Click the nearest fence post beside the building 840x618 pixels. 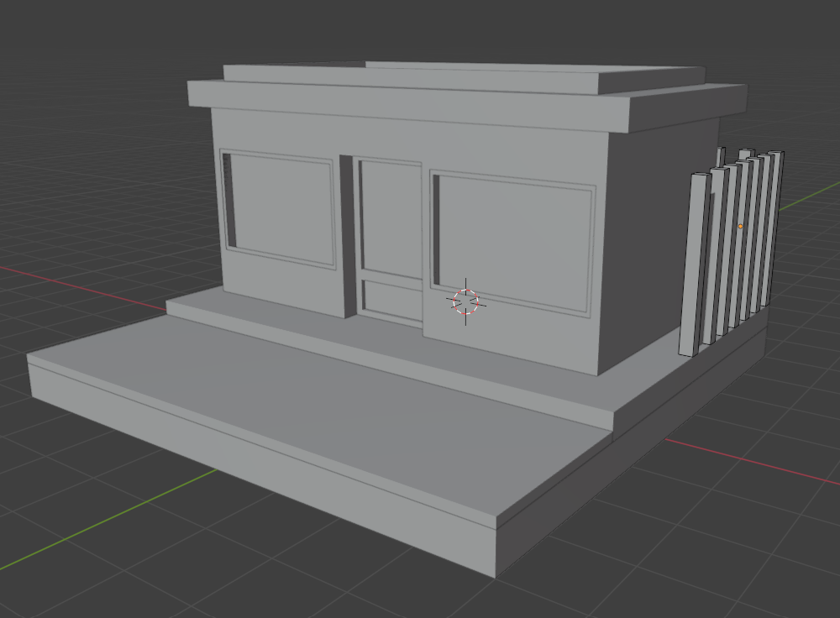(x=695, y=264)
